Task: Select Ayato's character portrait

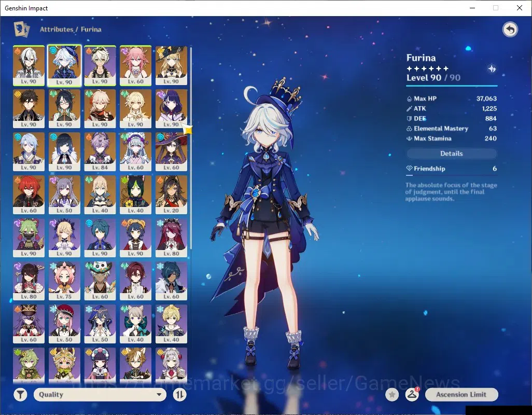Action: tap(29, 151)
